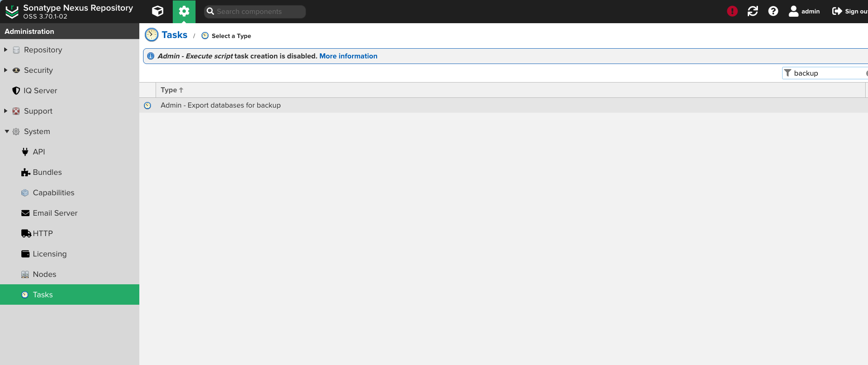
Task: Collapse the System tree section
Action: tap(7, 131)
